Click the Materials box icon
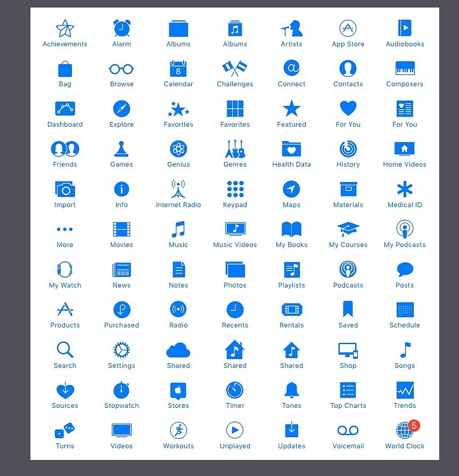This screenshot has height=476, width=459. pos(348,189)
